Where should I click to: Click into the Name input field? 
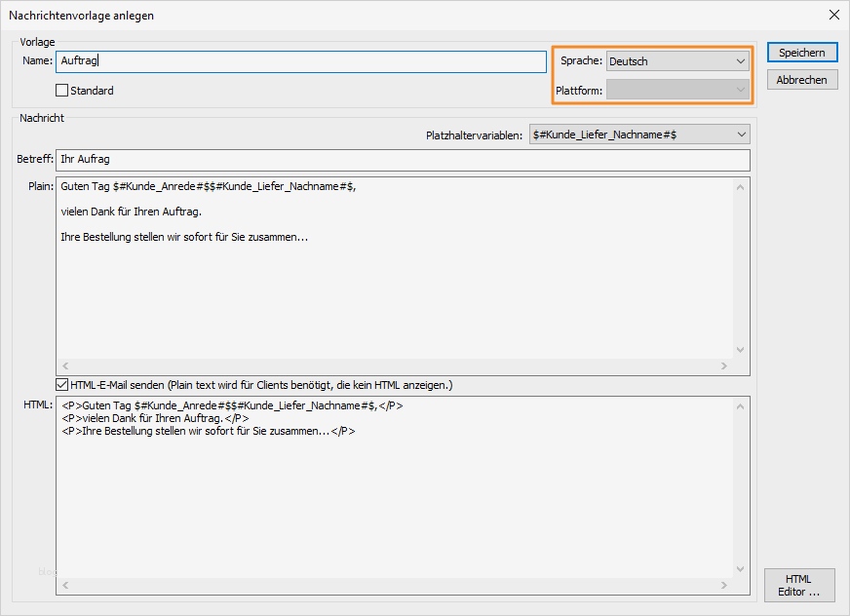[x=292, y=60]
